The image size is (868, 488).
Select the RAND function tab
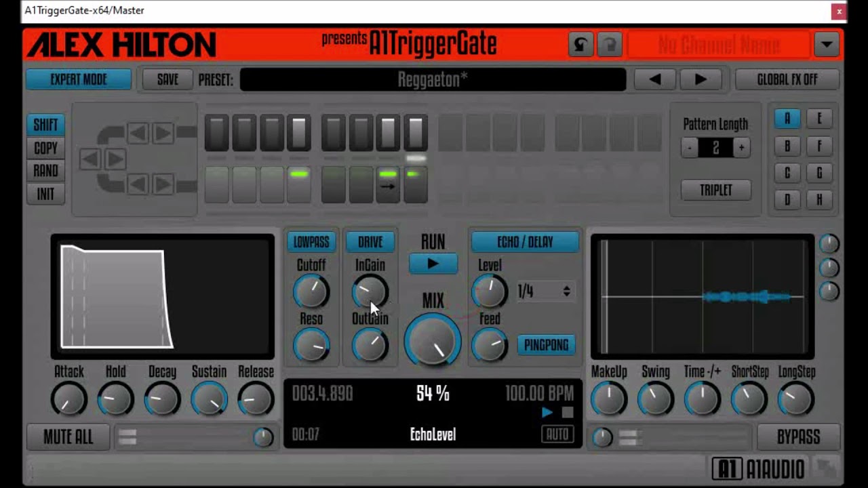[x=45, y=171]
